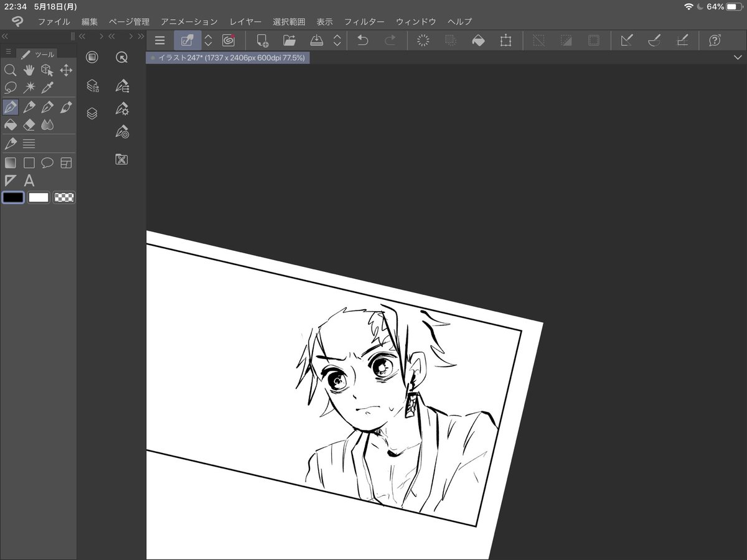This screenshot has width=747, height=560.
Task: Open the 選択範囲 menu
Action: click(289, 22)
